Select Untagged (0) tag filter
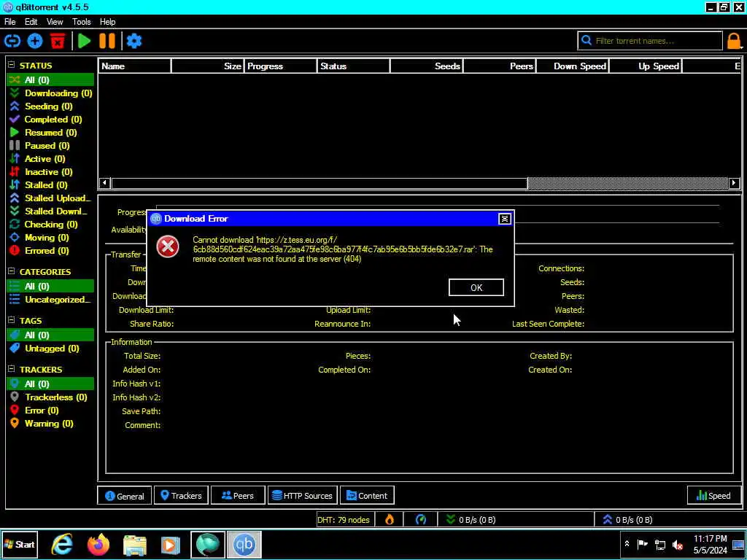This screenshot has height=560, width=747. point(50,349)
